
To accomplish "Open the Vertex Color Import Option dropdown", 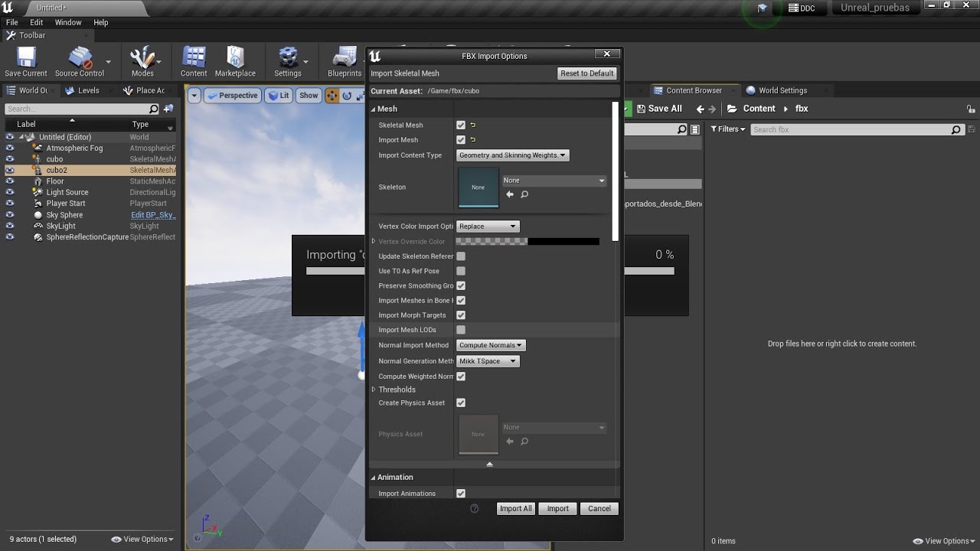I will tap(488, 227).
